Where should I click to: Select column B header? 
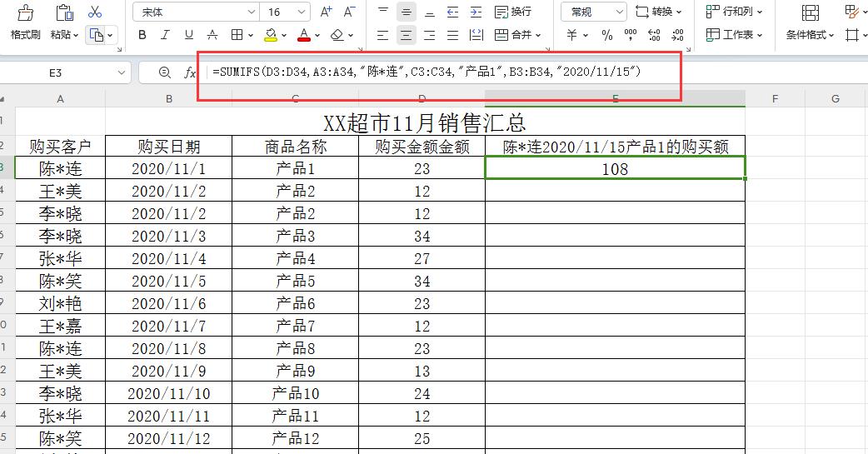click(169, 98)
